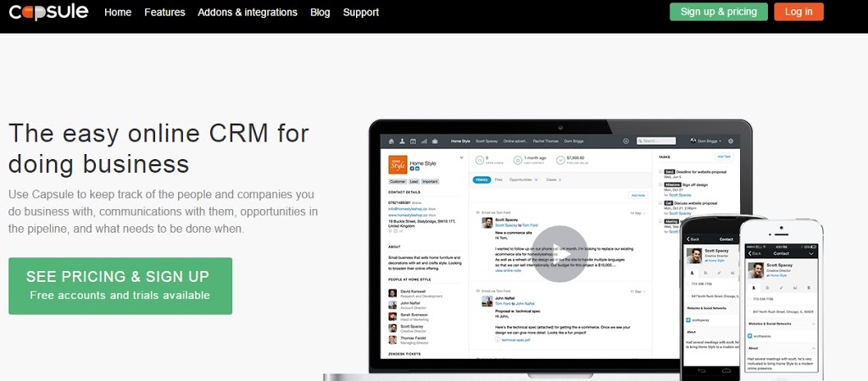The width and height of the screenshot is (868, 381).
Task: Click SEE PRICING & SIGN UP button
Action: pos(120,286)
